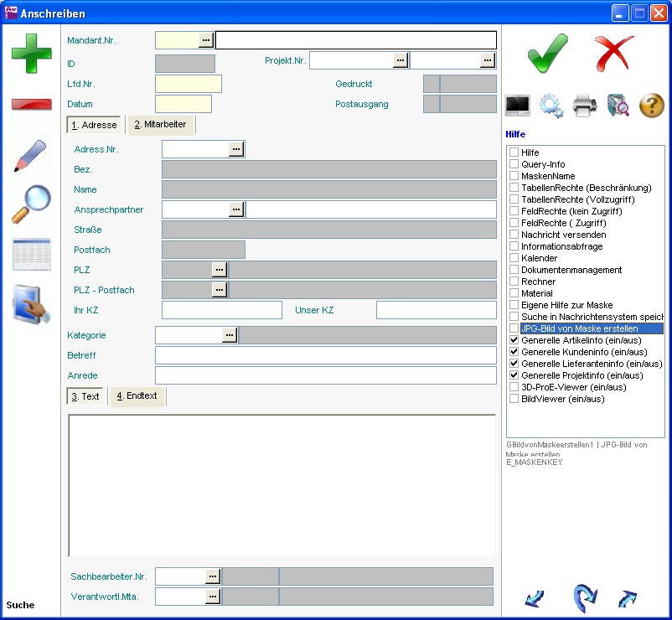Enable the Kalender checkbox
672x620 pixels.
(514, 259)
